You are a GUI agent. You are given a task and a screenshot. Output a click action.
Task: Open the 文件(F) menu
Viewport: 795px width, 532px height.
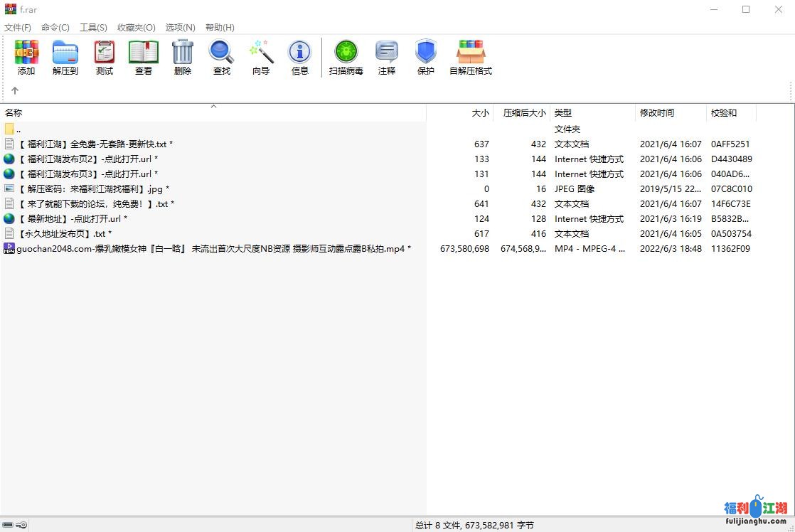(x=18, y=28)
